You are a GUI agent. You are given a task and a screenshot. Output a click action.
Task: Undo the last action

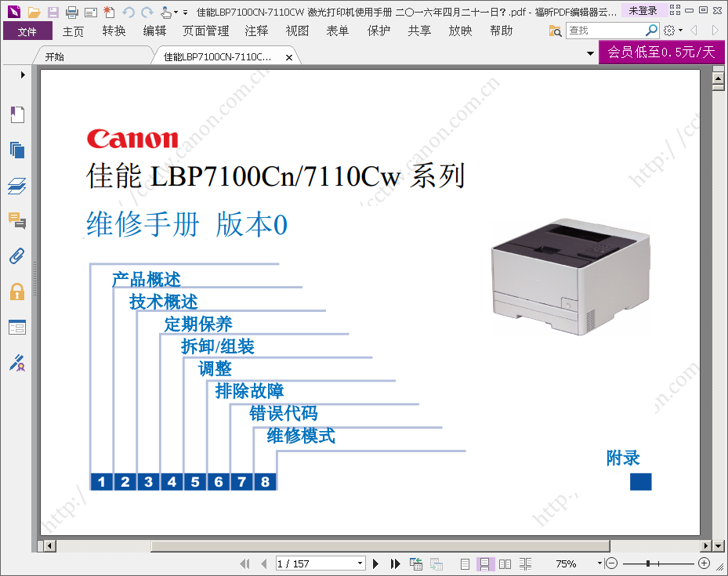coord(129,13)
